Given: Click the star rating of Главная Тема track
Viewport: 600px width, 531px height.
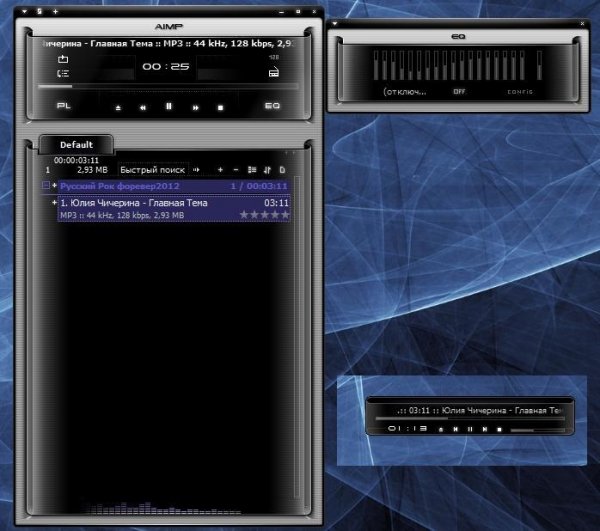Looking at the screenshot, I should click(x=264, y=215).
